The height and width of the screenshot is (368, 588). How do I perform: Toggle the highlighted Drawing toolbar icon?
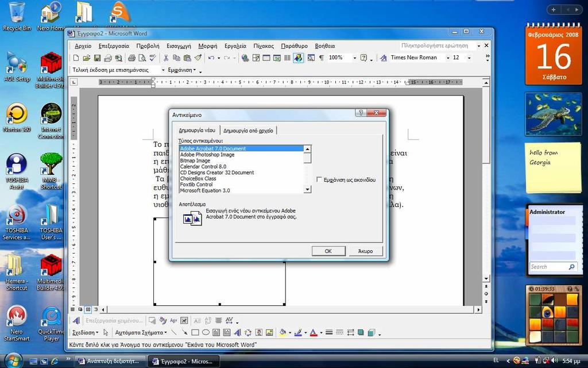tap(298, 58)
